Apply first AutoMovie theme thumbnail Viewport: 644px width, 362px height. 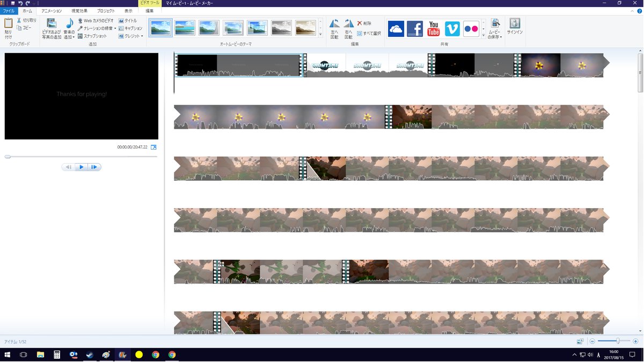click(x=160, y=28)
